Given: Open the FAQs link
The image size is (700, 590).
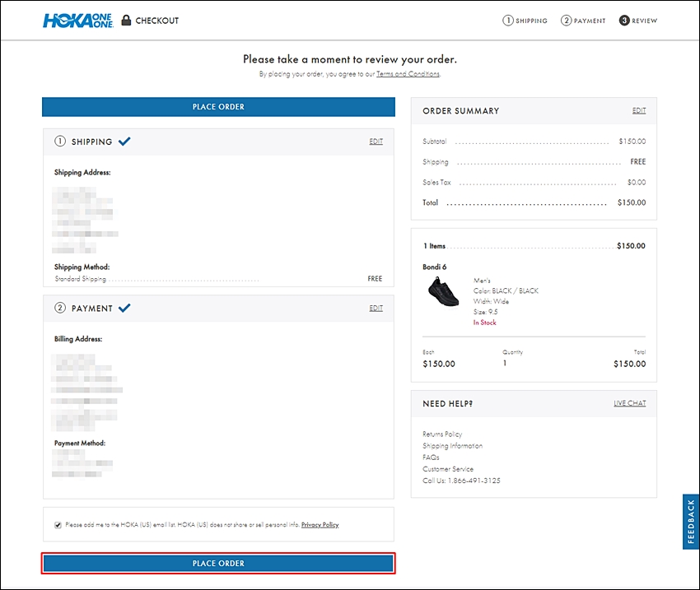Looking at the screenshot, I should (x=431, y=457).
